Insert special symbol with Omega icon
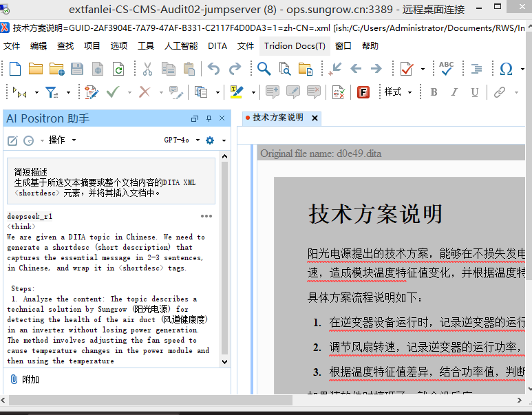The image size is (532, 415). coord(506,69)
